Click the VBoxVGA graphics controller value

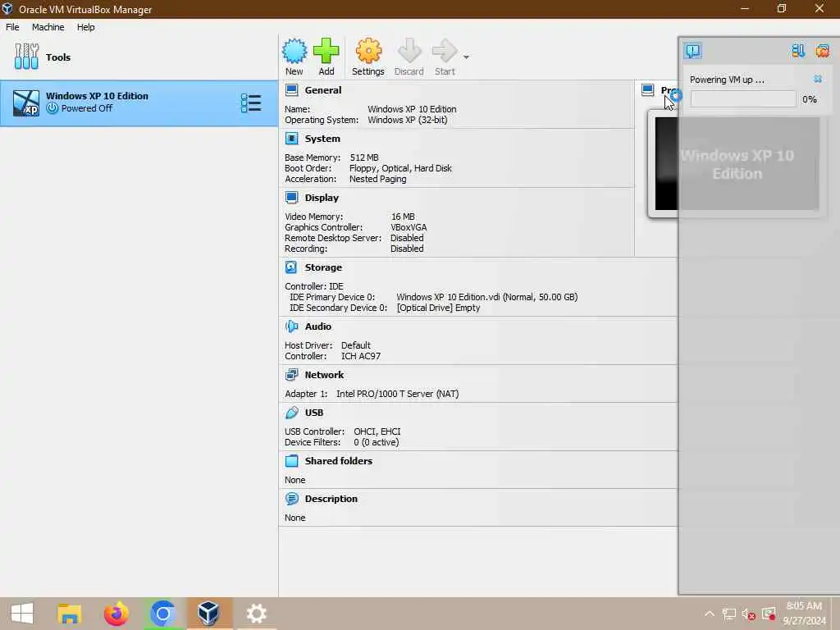(409, 227)
